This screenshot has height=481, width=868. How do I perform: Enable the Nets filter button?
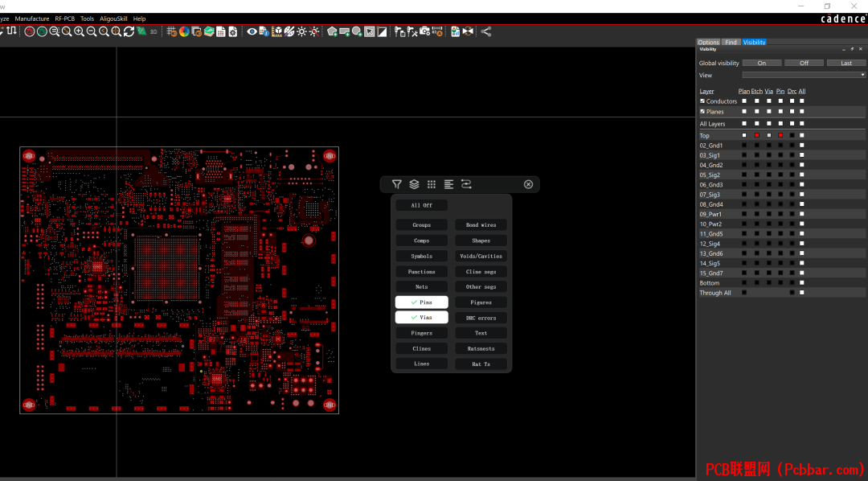point(422,286)
